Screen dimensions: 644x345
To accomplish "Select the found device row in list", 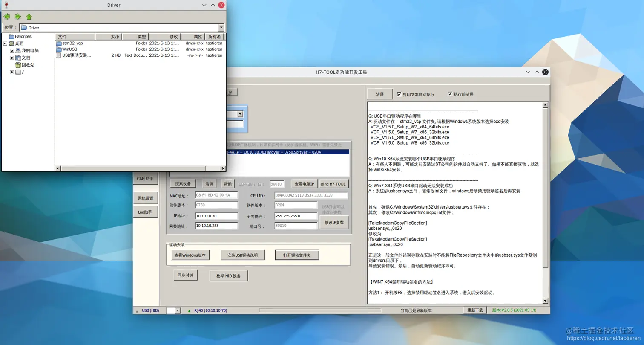I will (x=287, y=152).
